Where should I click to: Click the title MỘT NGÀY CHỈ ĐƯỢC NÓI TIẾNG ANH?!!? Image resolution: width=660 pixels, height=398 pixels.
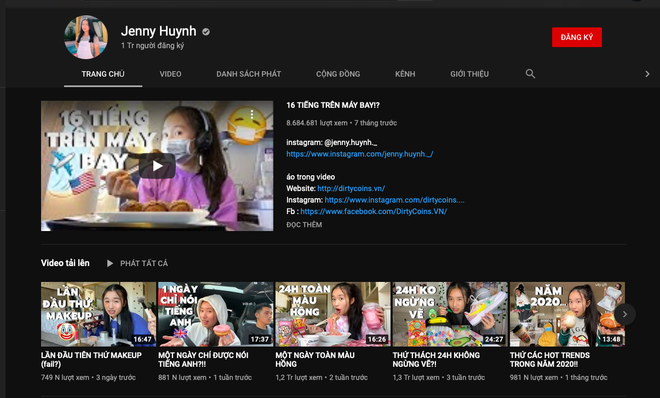(x=203, y=360)
